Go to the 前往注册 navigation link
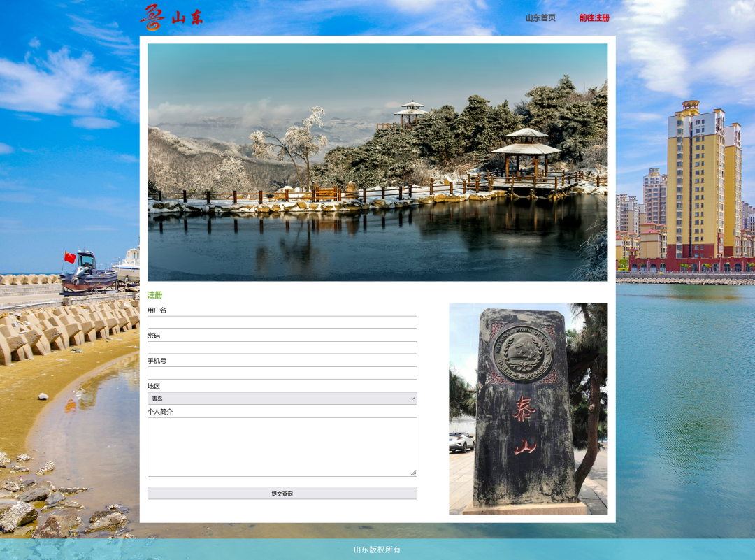Screen dimensions: 755x560 [594, 17]
